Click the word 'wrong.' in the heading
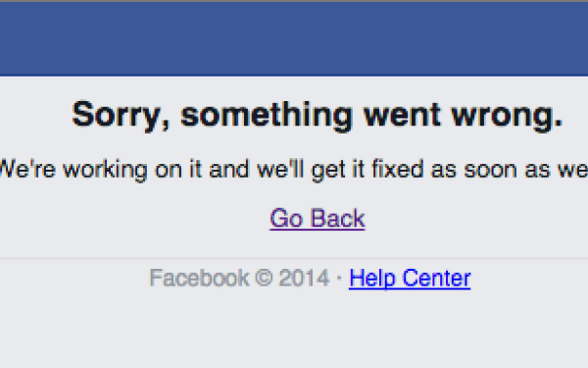 [507, 116]
